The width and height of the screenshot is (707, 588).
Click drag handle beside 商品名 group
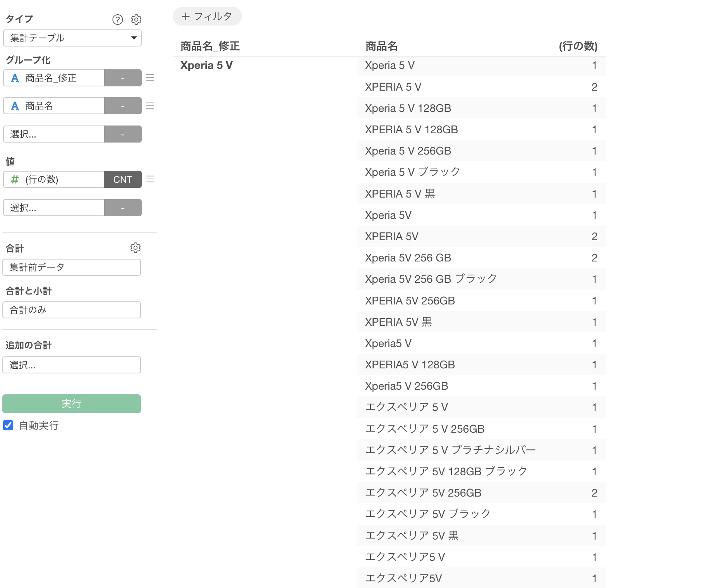coord(150,106)
